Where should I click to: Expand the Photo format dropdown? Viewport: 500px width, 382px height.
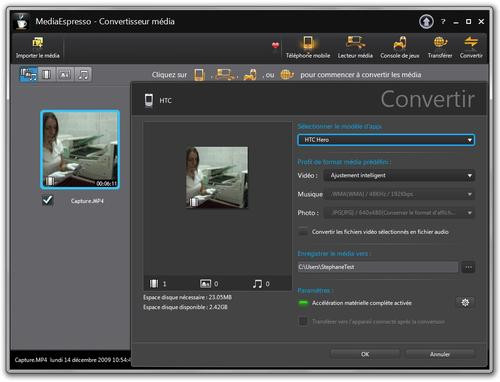pos(399,212)
